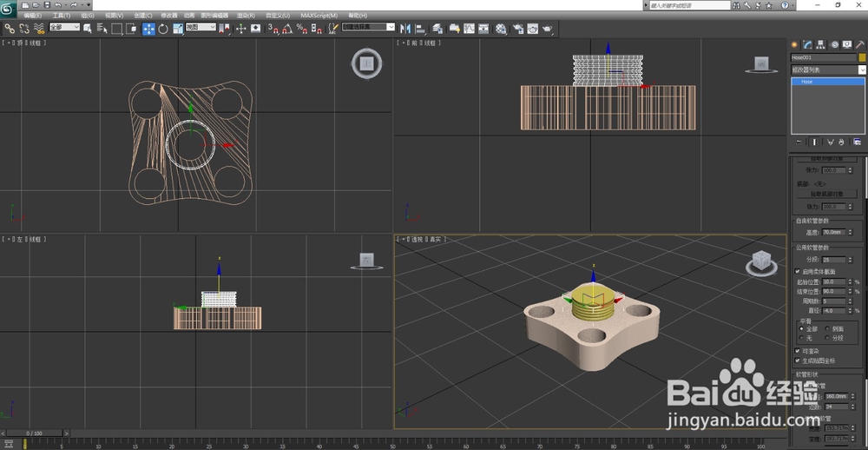
Task: Toggle the 启用柔体截面 checkbox
Action: tap(798, 271)
